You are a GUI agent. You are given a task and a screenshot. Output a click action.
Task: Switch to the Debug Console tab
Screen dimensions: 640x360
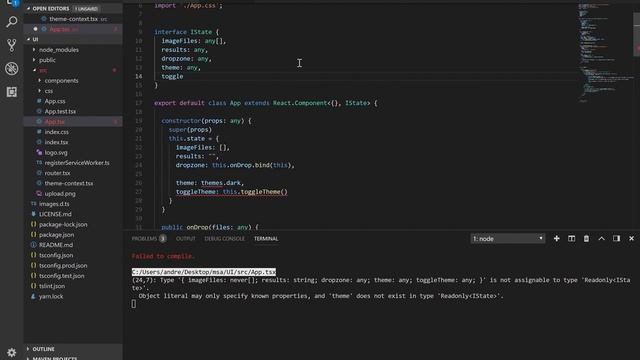point(224,238)
